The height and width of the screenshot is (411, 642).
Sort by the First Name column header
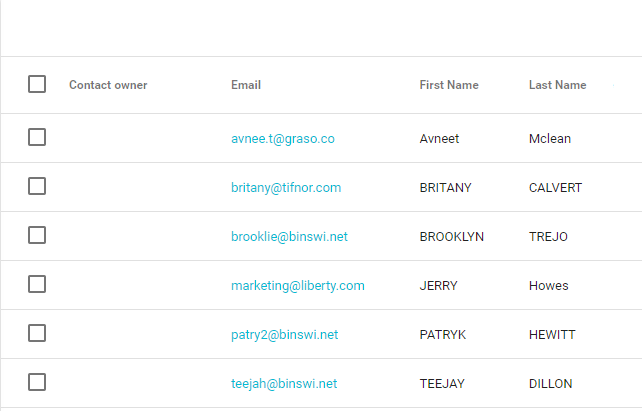point(449,85)
